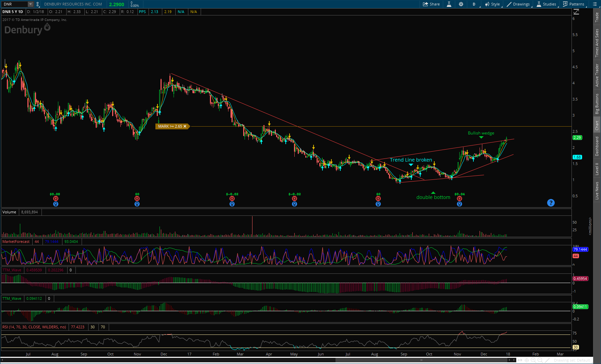Click the Share button

pyautogui.click(x=431, y=4)
